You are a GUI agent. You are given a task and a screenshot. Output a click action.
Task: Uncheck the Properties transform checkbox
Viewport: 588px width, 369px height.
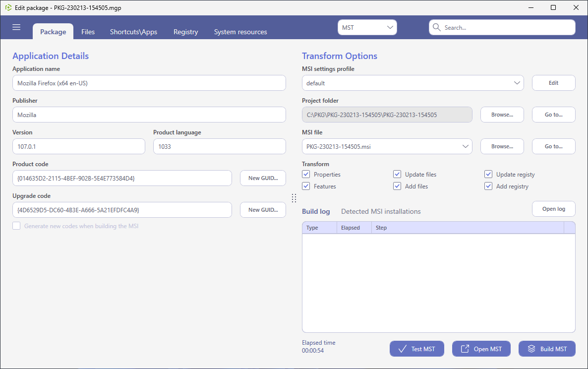pos(306,175)
